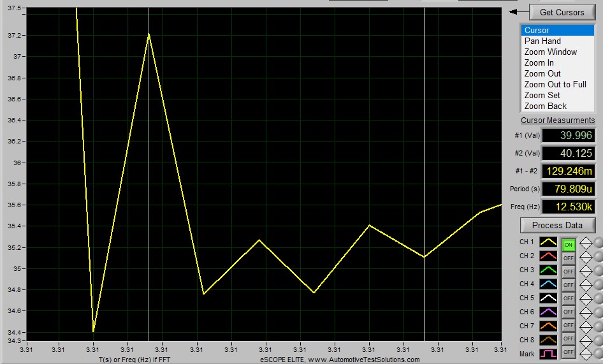The height and width of the screenshot is (364, 603).
Task: Click the CH 6 purple waveform icon
Action: (548, 312)
